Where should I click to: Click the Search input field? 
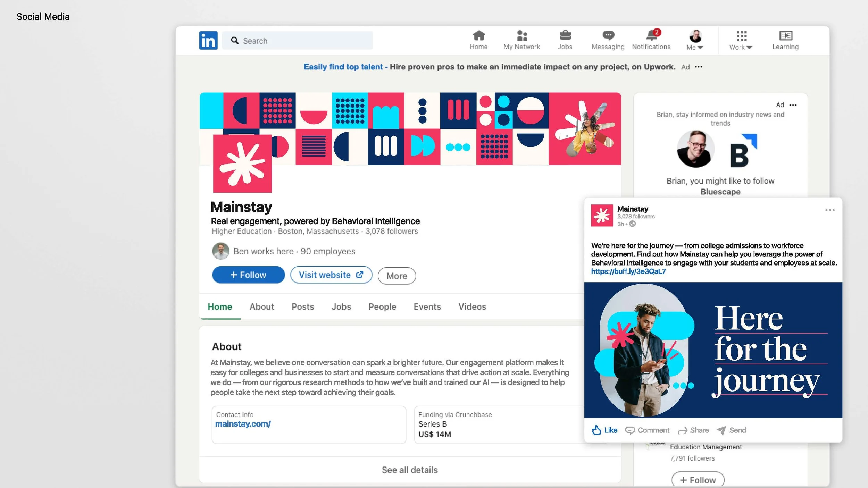pyautogui.click(x=297, y=41)
